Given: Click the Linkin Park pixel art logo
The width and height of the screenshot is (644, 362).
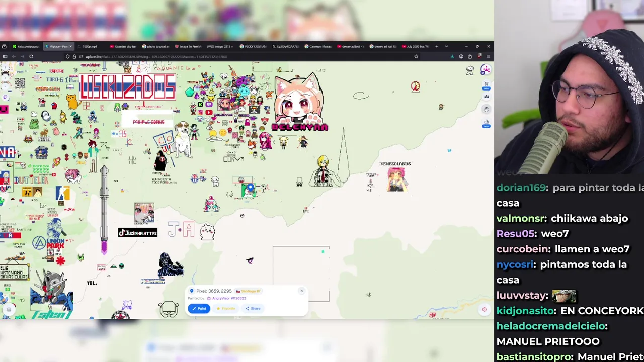Looking at the screenshot, I should tap(49, 242).
